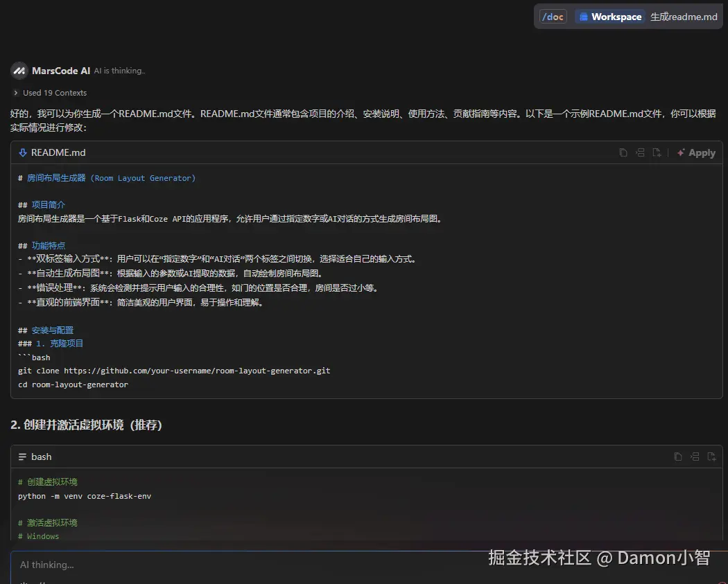Click the '# 创建虚拟环境' comment line

[48, 482]
